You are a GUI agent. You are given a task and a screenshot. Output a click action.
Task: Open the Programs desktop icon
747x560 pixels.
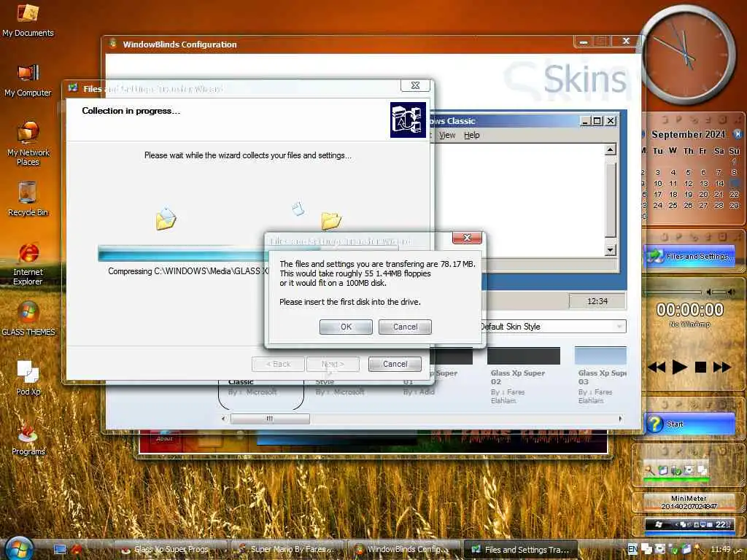[28, 438]
